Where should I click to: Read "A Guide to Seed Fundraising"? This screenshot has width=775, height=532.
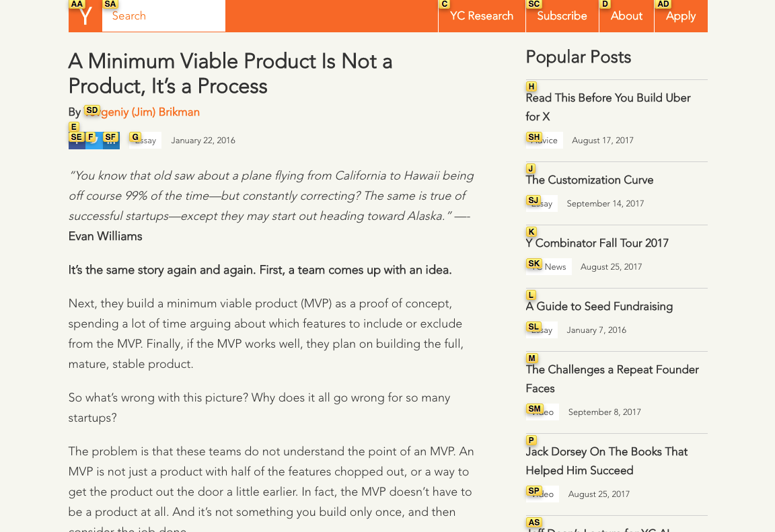599,307
